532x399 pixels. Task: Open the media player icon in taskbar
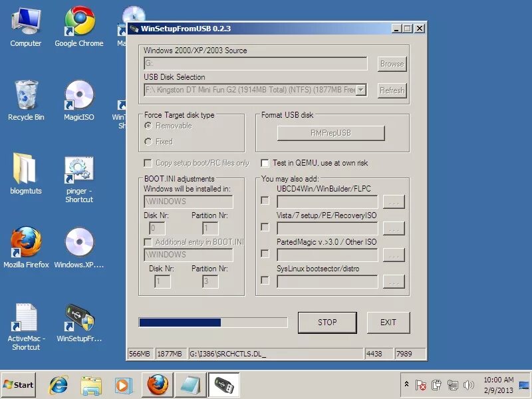pyautogui.click(x=123, y=384)
